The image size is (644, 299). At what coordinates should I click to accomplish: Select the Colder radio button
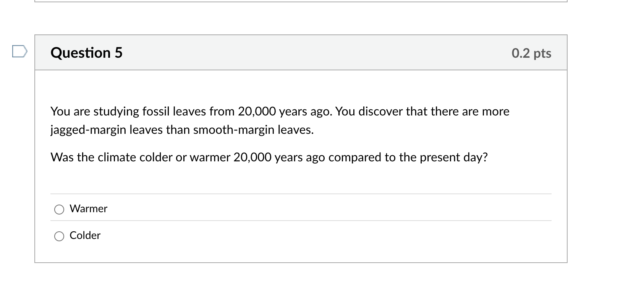59,236
